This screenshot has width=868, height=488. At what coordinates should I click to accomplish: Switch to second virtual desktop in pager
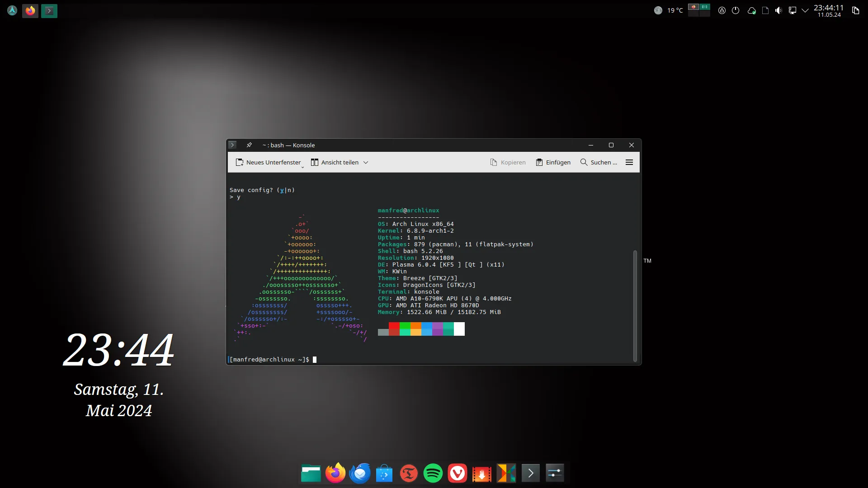(704, 7)
